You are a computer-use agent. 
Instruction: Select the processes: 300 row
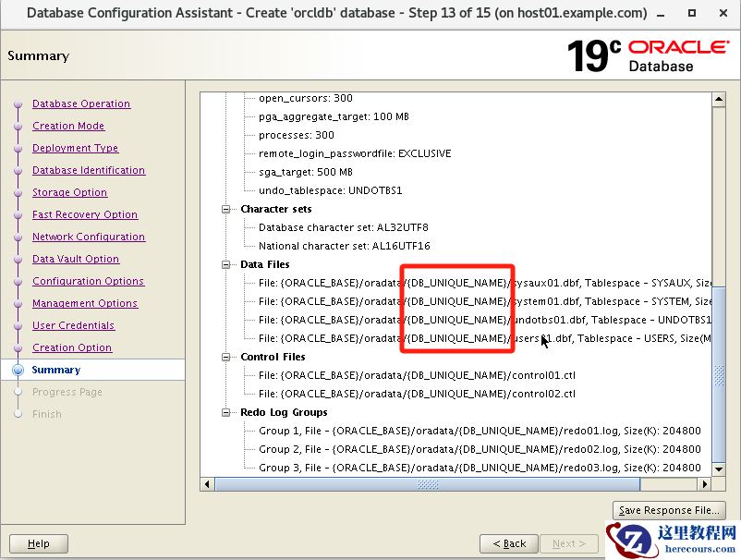tap(297, 135)
